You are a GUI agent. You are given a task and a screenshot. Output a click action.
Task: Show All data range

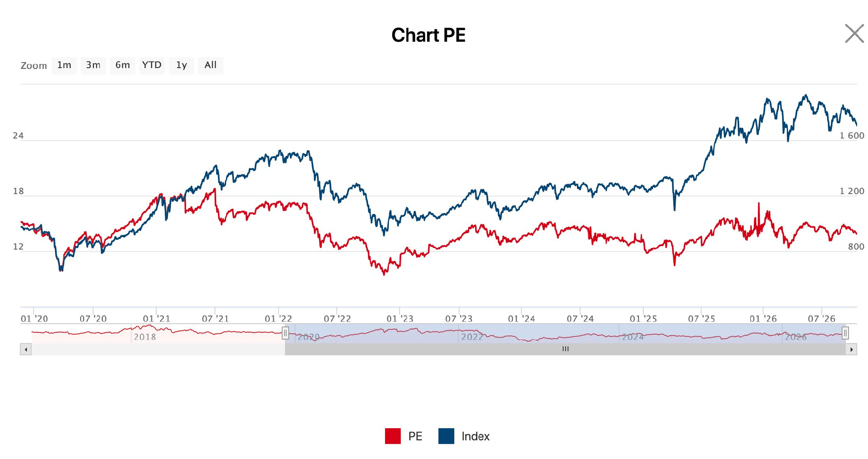pyautogui.click(x=210, y=66)
